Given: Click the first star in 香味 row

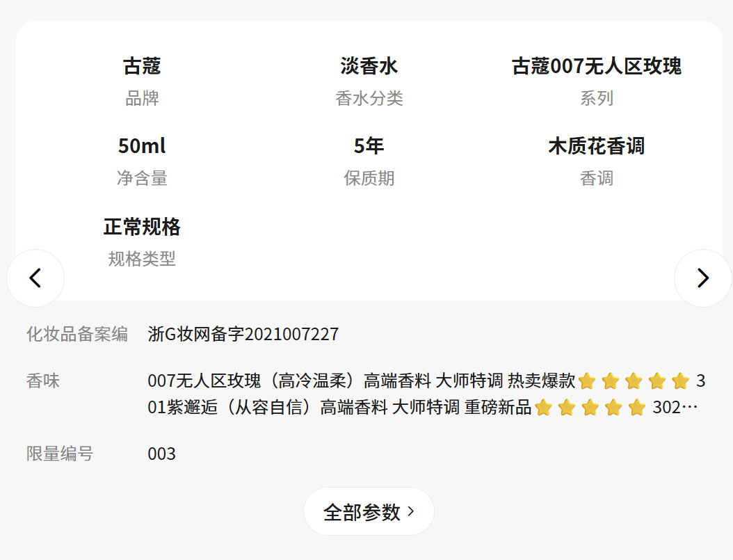Looking at the screenshot, I should coord(587,381).
